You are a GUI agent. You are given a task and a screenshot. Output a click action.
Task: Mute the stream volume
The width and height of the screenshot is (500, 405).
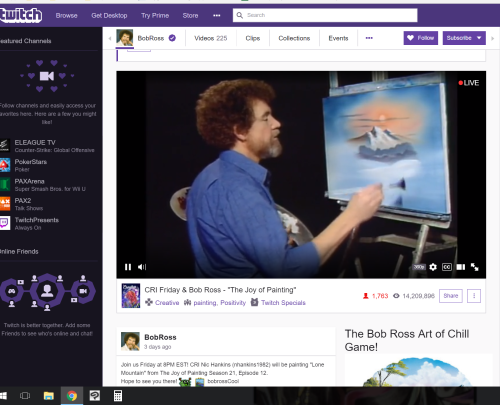click(142, 267)
